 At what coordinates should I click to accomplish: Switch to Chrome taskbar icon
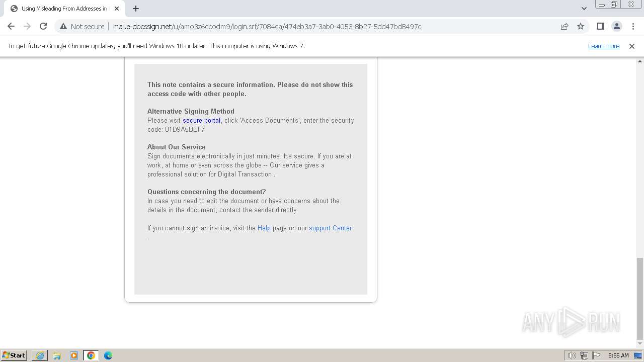click(91, 355)
